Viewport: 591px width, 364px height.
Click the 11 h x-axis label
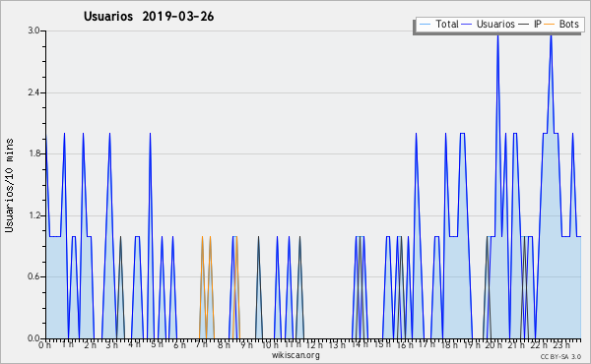pos(293,344)
